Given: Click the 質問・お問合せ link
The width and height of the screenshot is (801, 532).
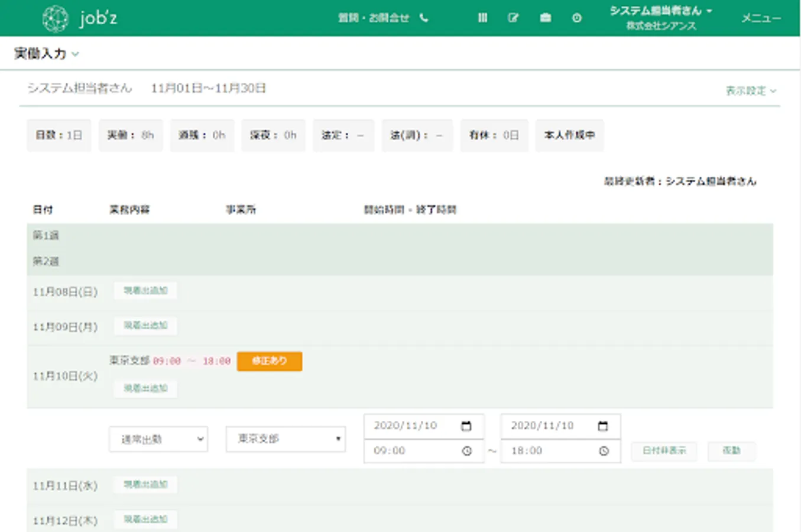Looking at the screenshot, I should tap(374, 18).
